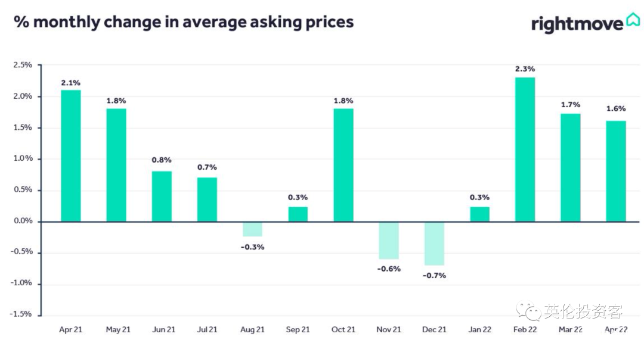Viewport: 644px width, 340px height.
Task: Click the rightmove brand name text
Action: [576, 24]
